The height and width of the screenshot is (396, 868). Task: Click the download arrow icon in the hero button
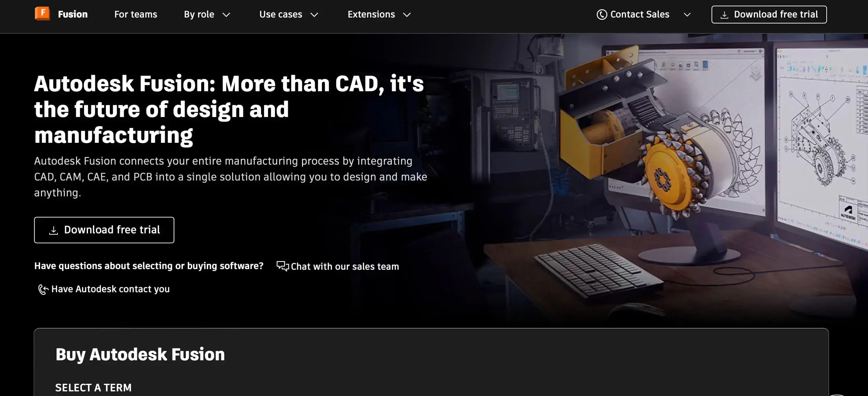[54, 230]
